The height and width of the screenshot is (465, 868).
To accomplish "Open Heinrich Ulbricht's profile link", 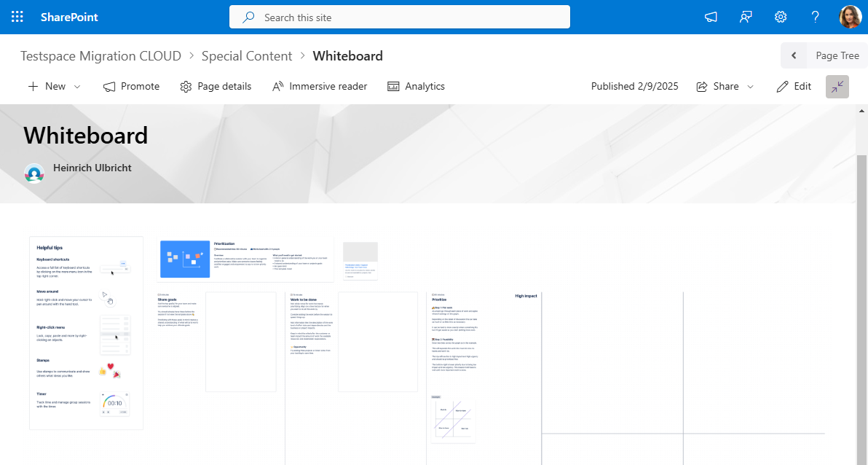I will point(92,168).
